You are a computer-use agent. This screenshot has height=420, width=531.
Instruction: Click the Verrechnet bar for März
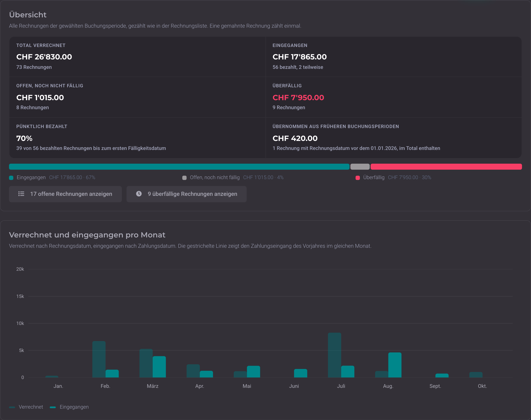click(x=146, y=363)
